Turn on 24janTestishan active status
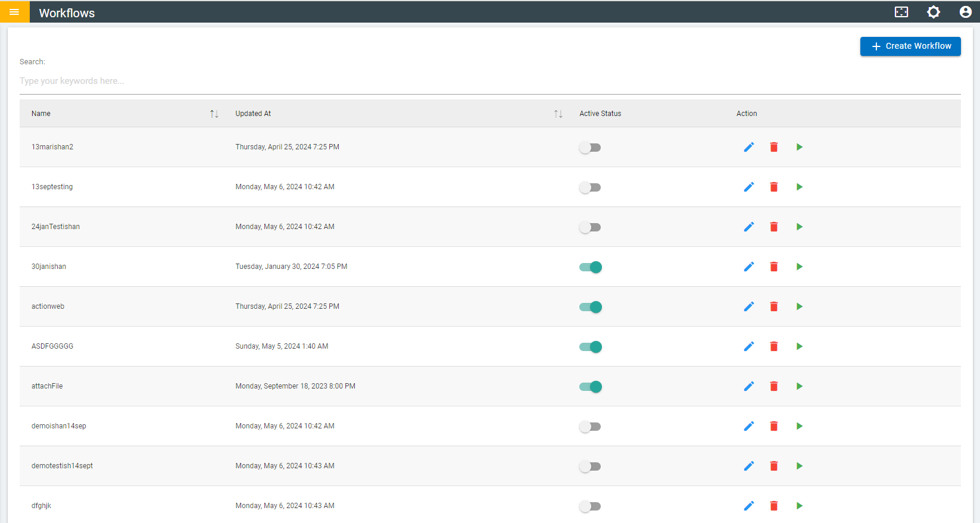 [x=590, y=227]
